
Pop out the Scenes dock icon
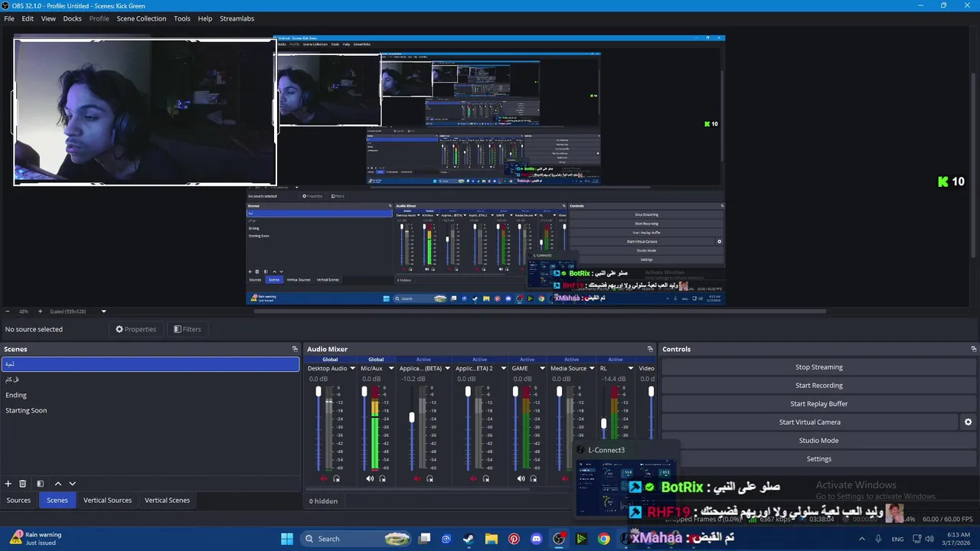coord(295,349)
